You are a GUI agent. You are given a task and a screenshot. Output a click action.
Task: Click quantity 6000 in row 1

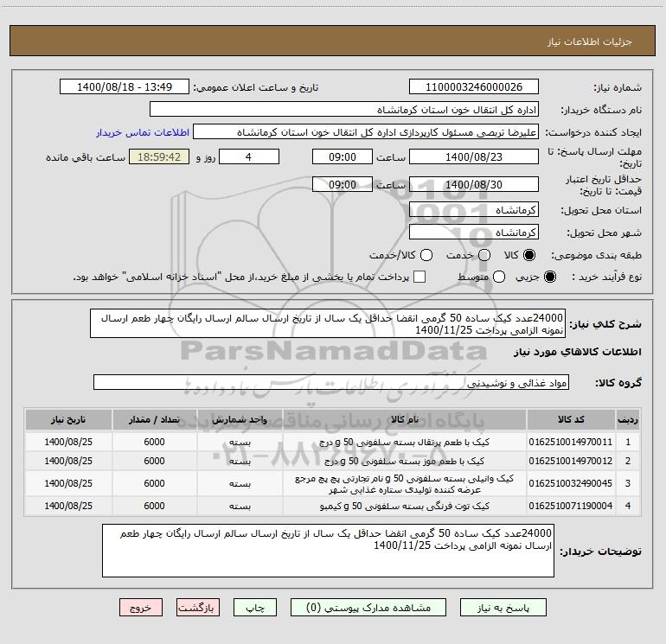[x=154, y=442]
